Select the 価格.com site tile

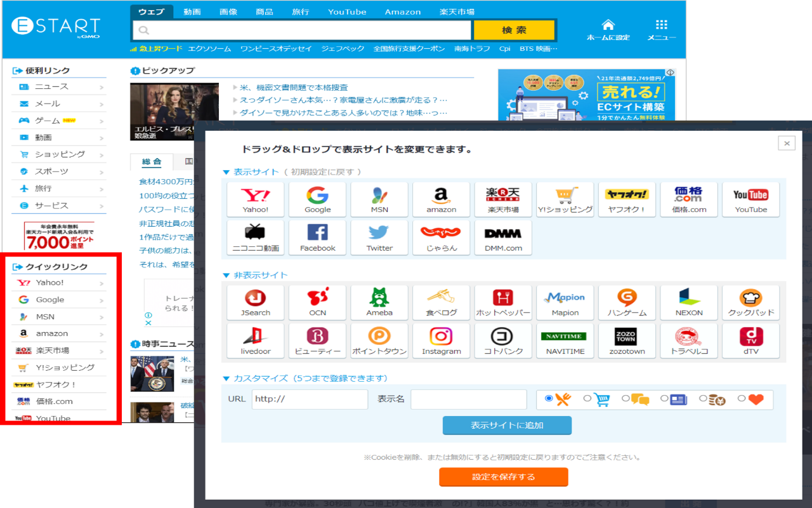coord(689,200)
